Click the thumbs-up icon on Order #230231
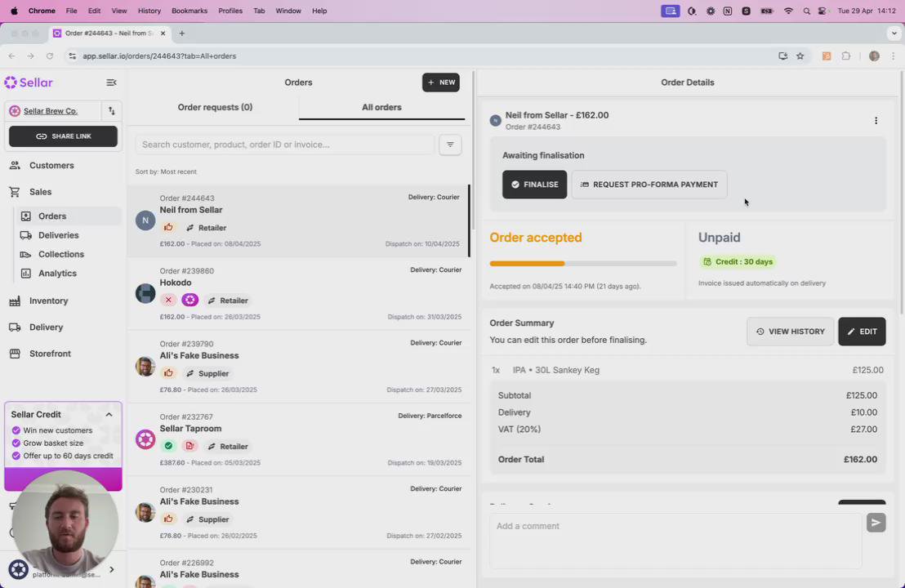Viewport: 905px width, 588px height. [168, 519]
